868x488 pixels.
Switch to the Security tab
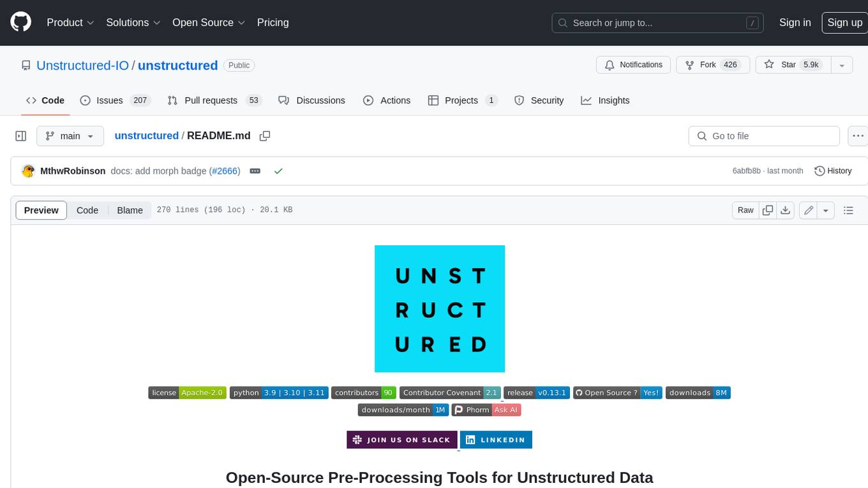(539, 100)
